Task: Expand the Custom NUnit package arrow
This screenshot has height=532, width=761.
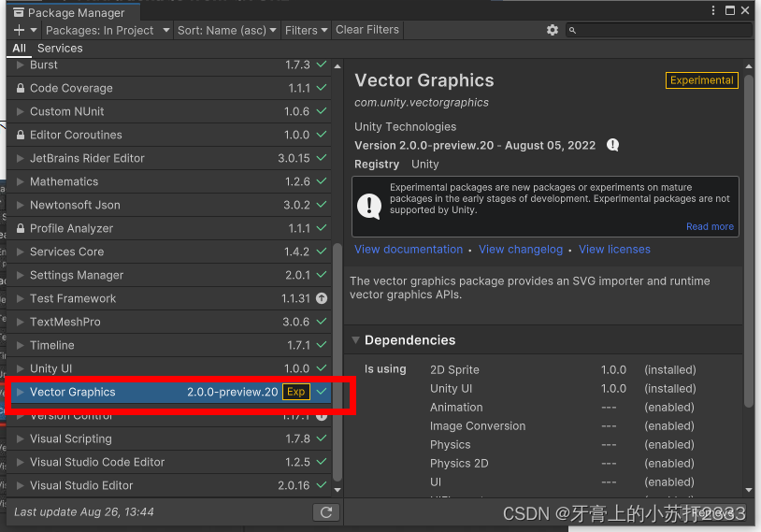Action: (x=20, y=111)
